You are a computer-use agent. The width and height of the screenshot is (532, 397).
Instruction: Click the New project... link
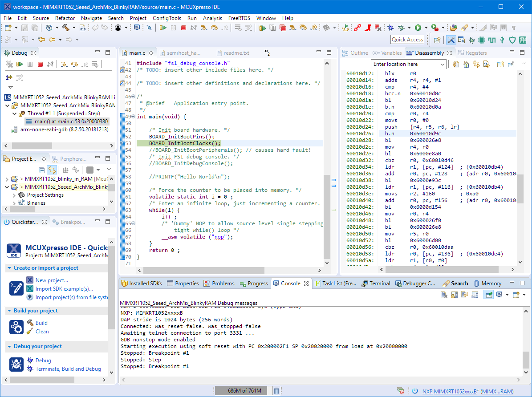pyautogui.click(x=52, y=280)
